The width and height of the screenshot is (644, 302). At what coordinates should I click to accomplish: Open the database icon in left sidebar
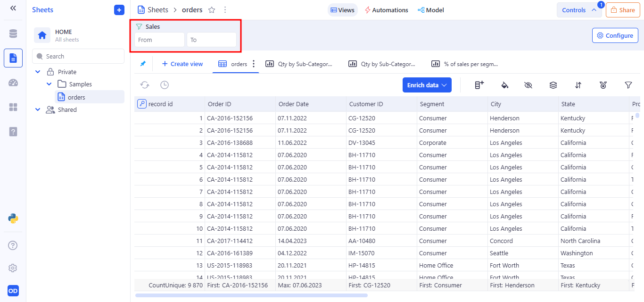pos(13,34)
